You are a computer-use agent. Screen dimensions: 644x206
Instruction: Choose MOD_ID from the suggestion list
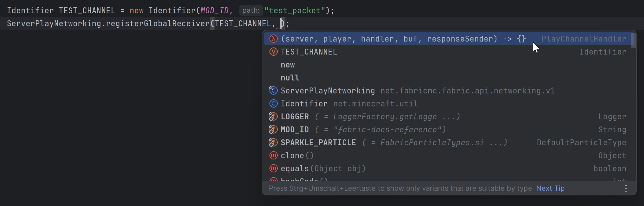(x=295, y=129)
